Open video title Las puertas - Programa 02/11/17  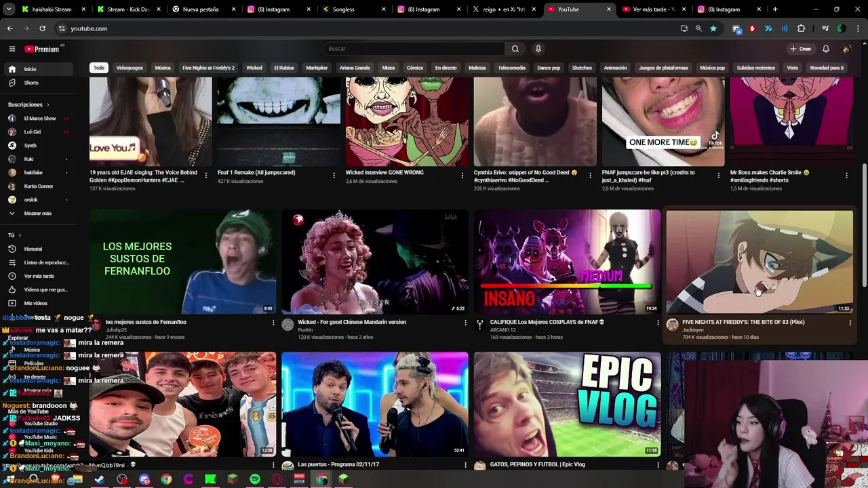(x=338, y=464)
